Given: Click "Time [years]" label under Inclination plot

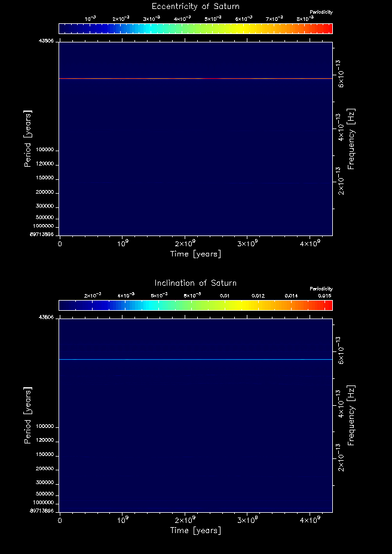Looking at the screenshot, I should pyautogui.click(x=195, y=530).
